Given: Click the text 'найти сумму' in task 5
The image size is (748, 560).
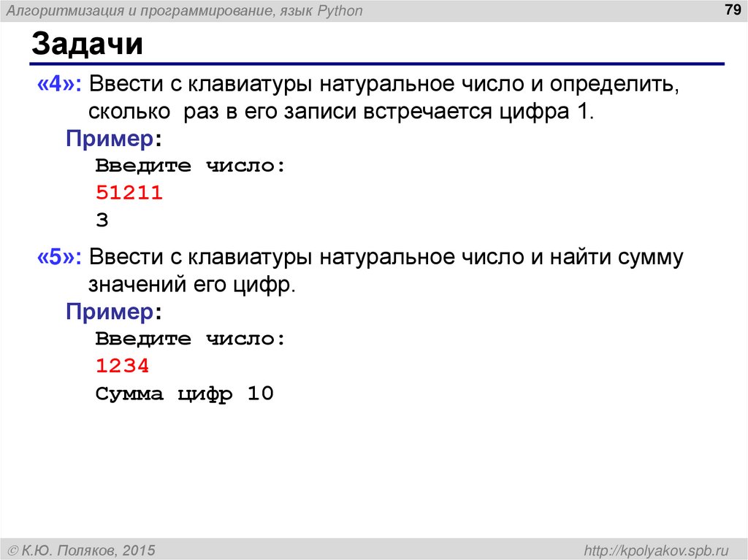Looking at the screenshot, I should 617,257.
